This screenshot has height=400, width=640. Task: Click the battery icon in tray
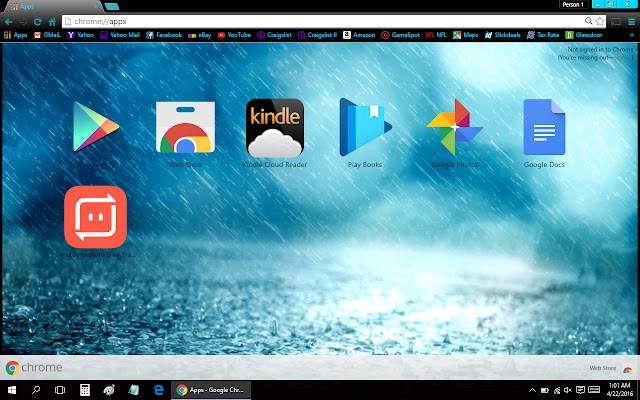pyautogui.click(x=544, y=390)
